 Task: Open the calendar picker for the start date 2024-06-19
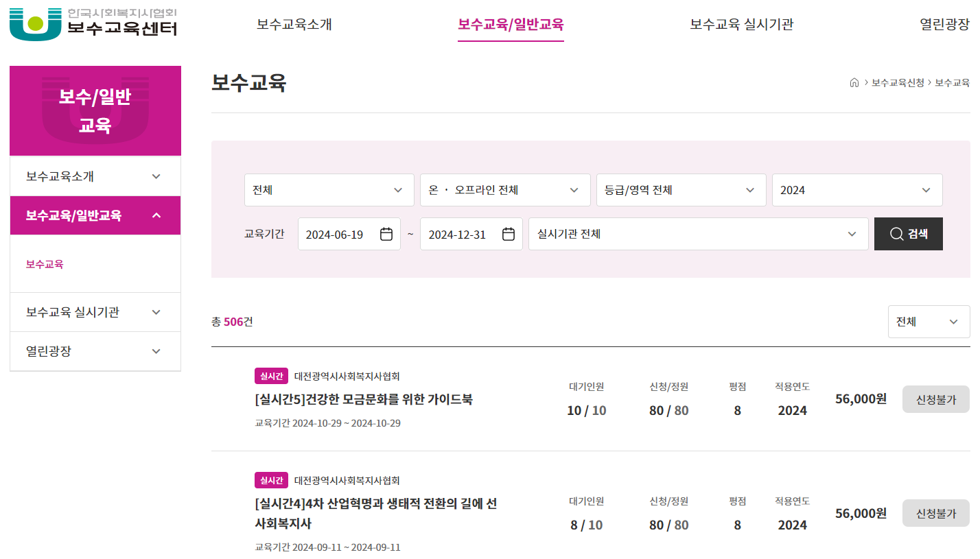[x=388, y=234]
